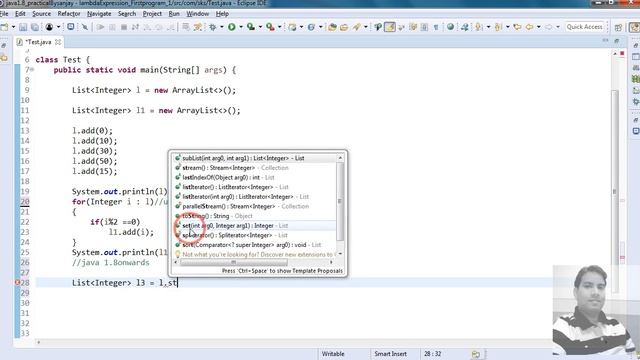Click the Forward navigation arrow
This screenshot has width=640, height=360.
[x=549, y=27]
